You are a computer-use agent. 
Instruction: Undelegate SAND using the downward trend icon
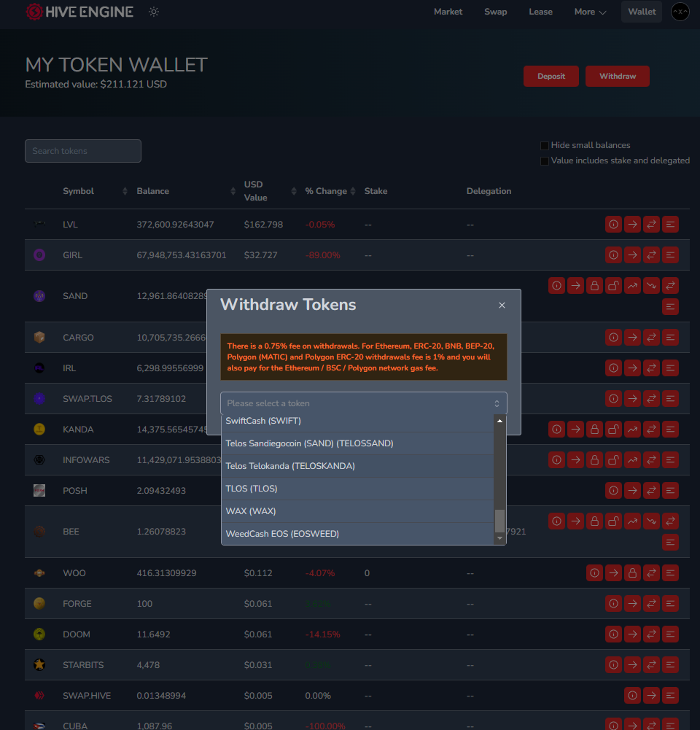652,286
